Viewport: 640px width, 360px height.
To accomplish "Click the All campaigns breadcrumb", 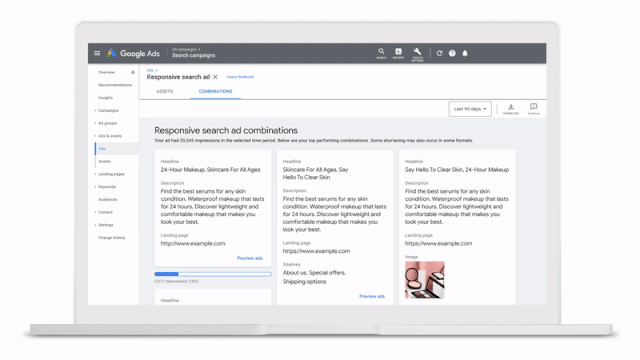I will click(x=184, y=49).
